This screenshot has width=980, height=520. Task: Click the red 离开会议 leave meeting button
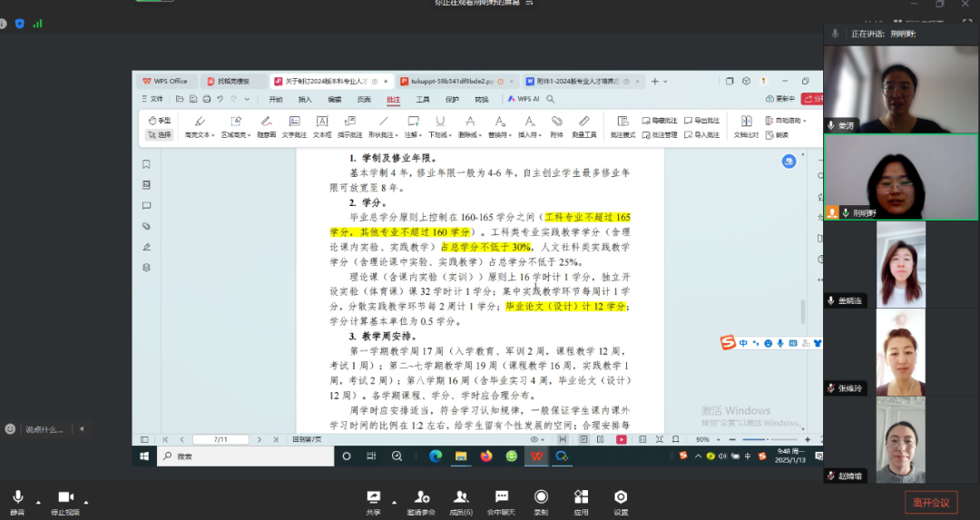click(x=930, y=502)
